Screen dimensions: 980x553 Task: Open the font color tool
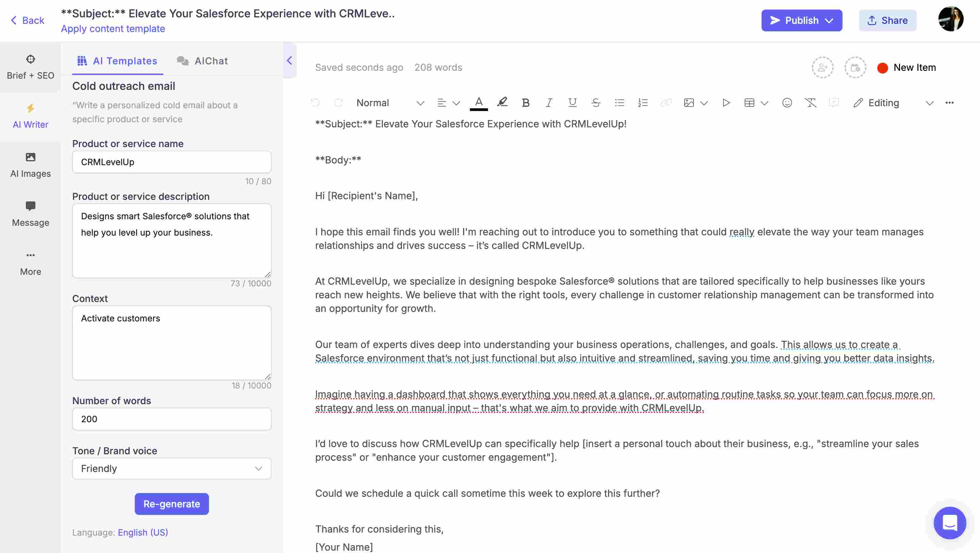pyautogui.click(x=479, y=103)
